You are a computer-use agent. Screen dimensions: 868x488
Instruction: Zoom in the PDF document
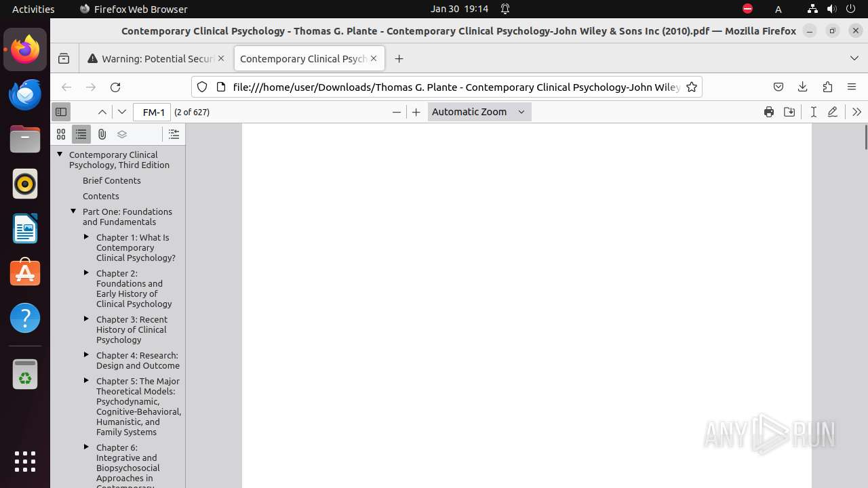click(416, 112)
